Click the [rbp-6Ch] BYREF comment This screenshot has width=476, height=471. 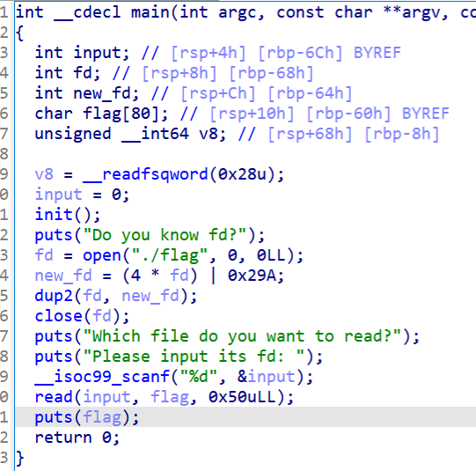pos(329,53)
